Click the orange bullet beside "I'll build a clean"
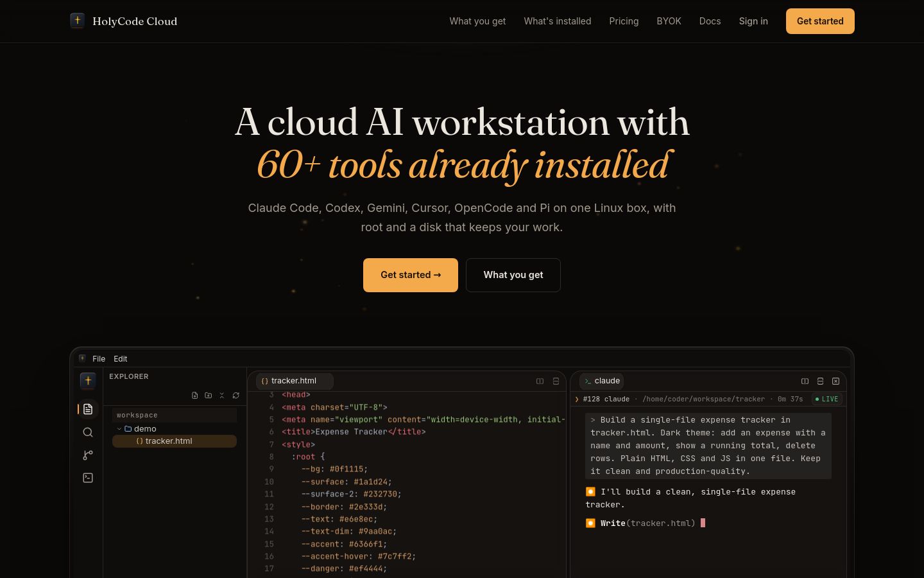Screen dimensions: 924x578 click(x=590, y=491)
